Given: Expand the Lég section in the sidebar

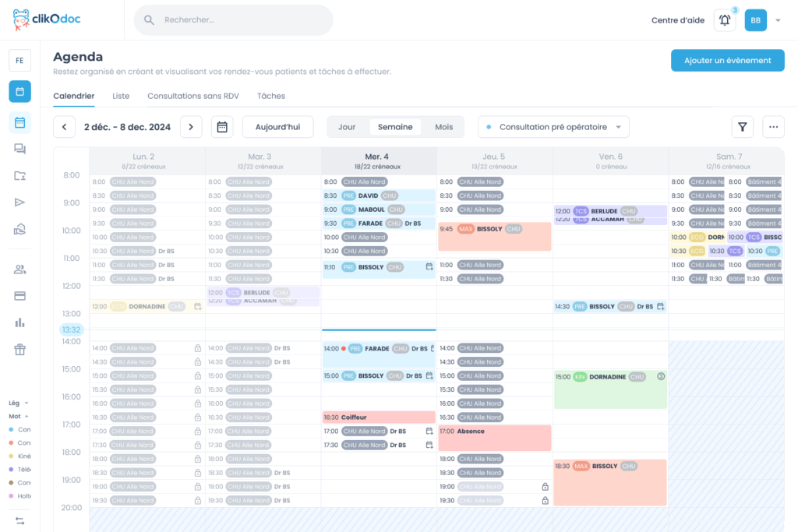Looking at the screenshot, I should (19, 403).
